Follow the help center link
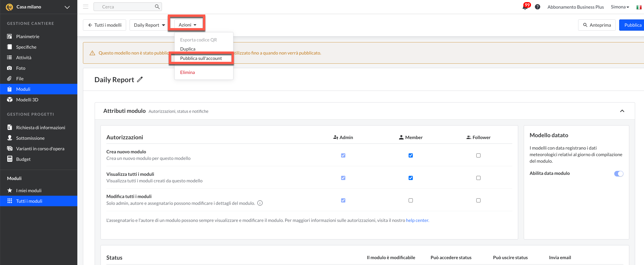 (x=417, y=220)
